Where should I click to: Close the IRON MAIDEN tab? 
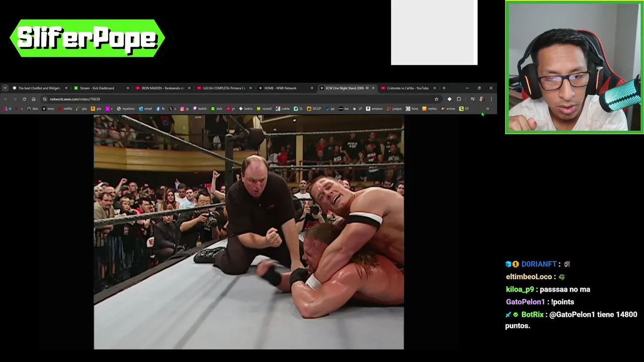[189, 88]
